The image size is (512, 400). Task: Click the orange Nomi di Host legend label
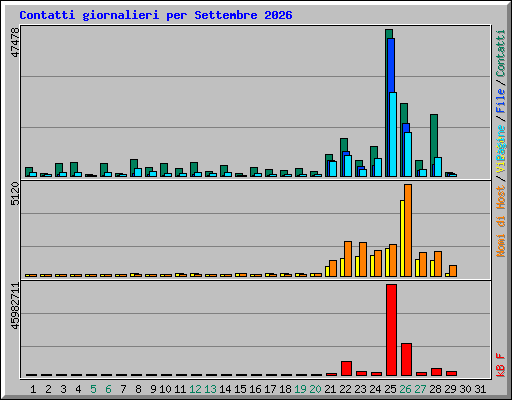coord(501,222)
